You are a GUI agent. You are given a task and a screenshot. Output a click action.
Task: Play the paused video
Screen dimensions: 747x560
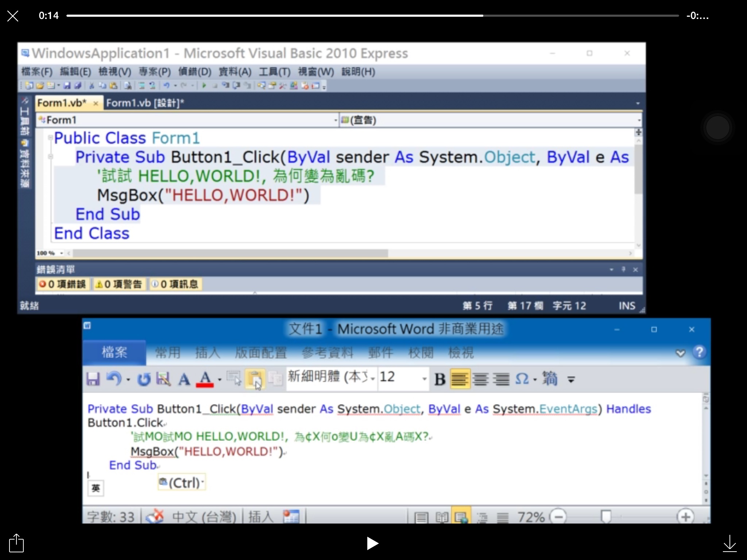coord(372,543)
